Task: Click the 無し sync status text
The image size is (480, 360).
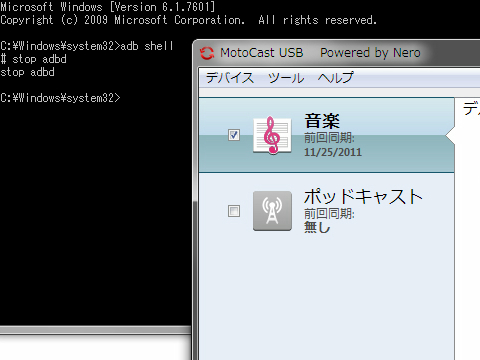Action: click(317, 227)
